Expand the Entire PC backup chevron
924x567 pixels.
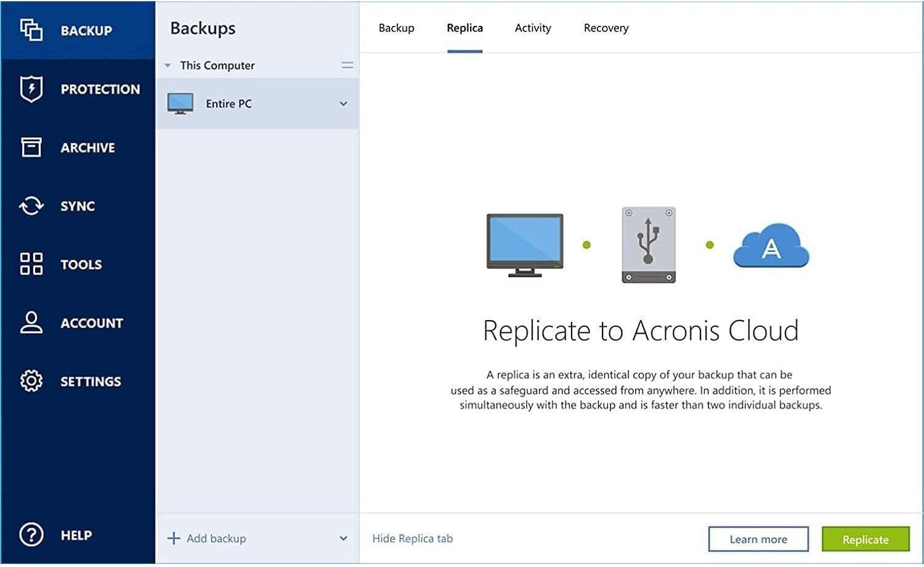343,103
